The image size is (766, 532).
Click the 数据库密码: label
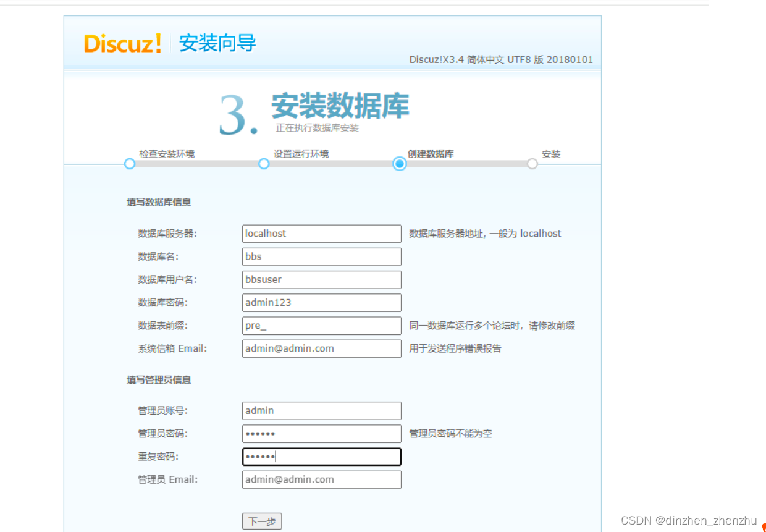(162, 303)
